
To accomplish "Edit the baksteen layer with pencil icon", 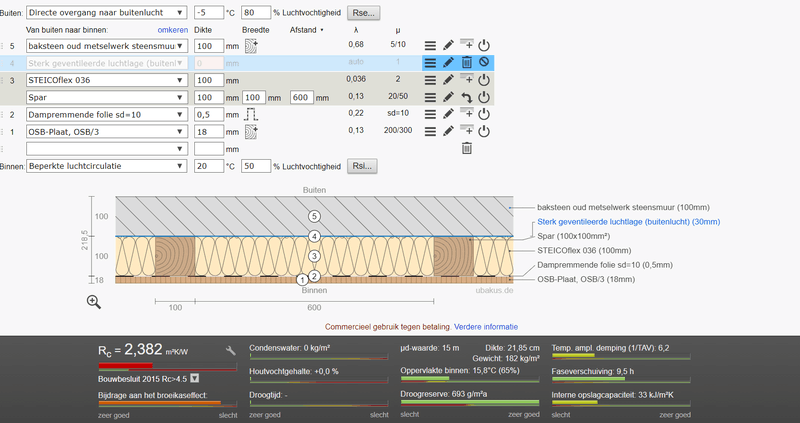I will tap(449, 46).
